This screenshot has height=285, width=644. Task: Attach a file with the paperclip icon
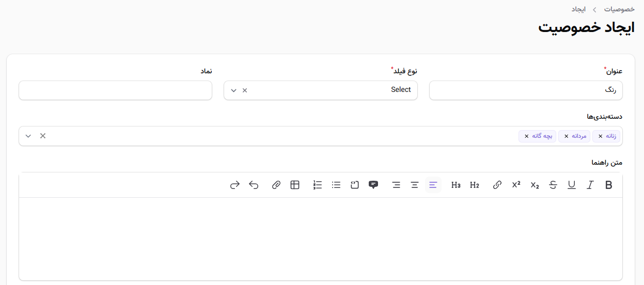(276, 185)
